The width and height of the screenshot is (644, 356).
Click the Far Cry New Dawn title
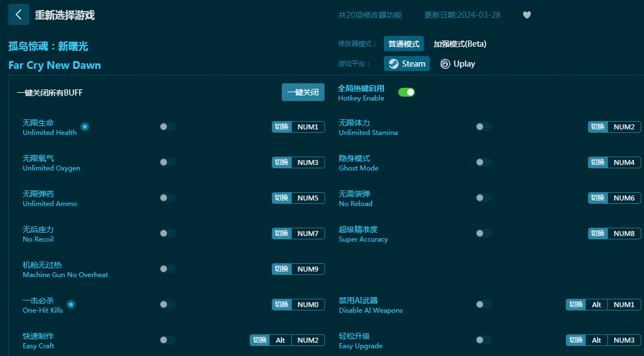(54, 66)
